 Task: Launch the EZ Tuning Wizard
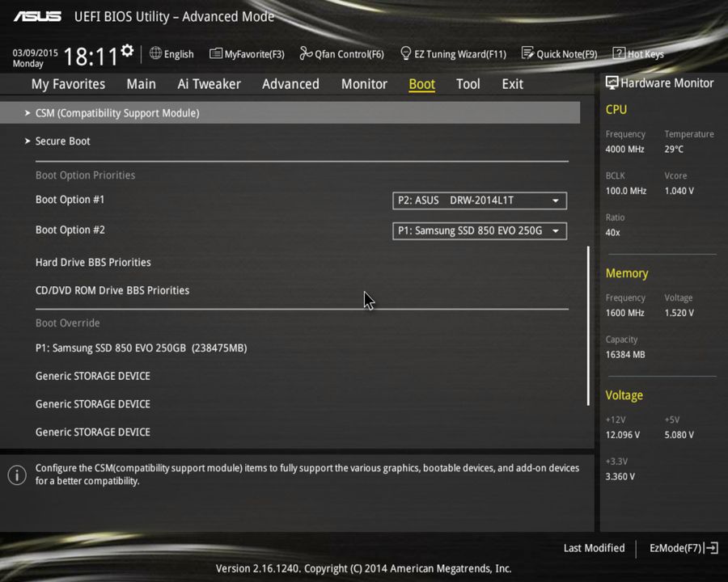coord(453,53)
